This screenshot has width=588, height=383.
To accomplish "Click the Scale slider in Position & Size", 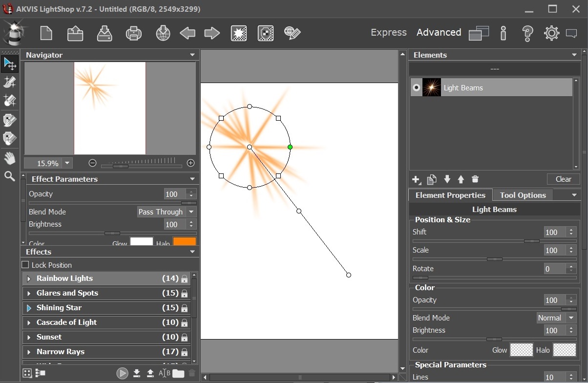I will [x=495, y=259].
